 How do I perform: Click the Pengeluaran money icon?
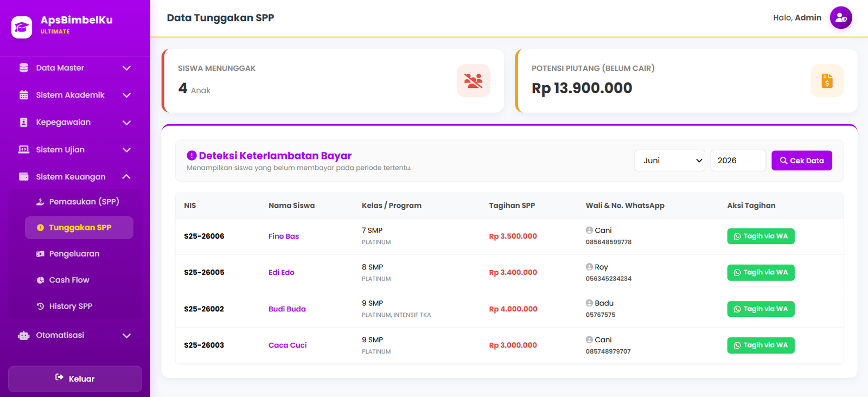40,254
